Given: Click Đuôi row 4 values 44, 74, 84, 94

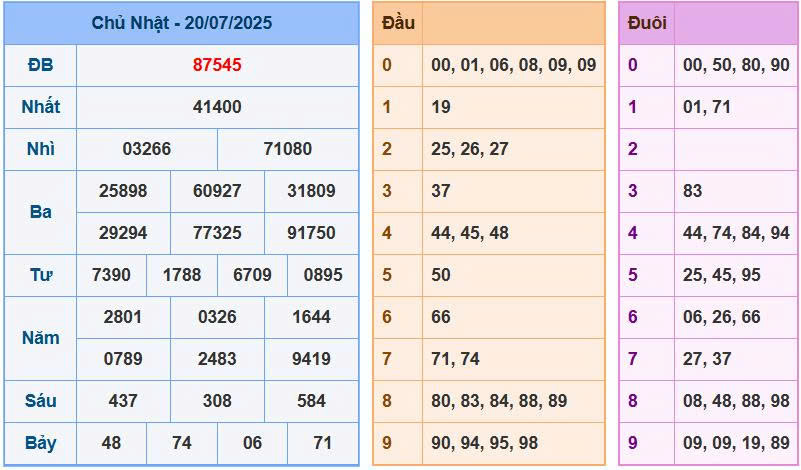Looking at the screenshot, I should (736, 232).
